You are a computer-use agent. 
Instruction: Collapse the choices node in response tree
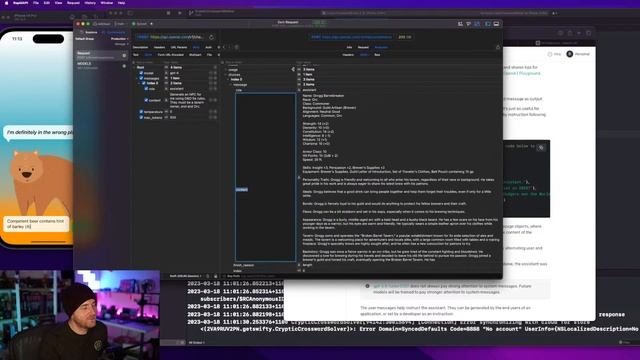[x=226, y=75]
